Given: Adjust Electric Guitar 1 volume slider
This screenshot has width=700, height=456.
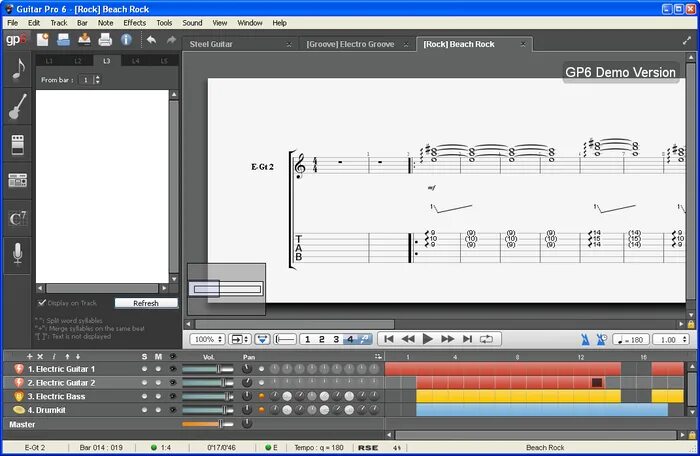Looking at the screenshot, I should click(x=208, y=369).
